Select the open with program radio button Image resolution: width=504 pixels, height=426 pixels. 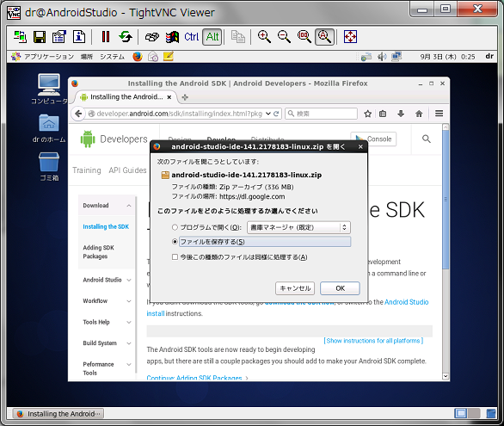tap(175, 227)
